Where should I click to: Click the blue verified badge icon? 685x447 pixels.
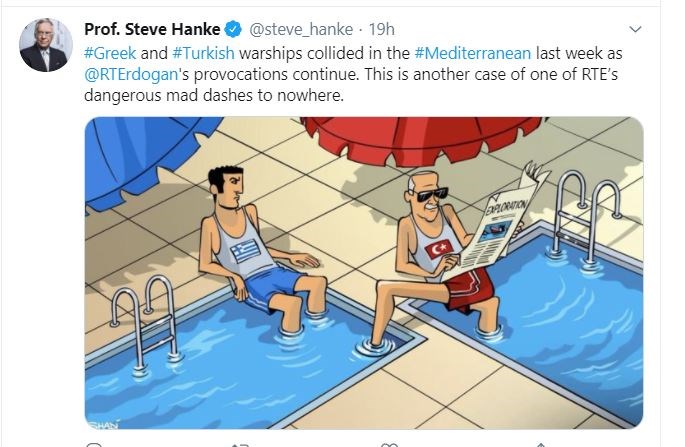tap(233, 29)
